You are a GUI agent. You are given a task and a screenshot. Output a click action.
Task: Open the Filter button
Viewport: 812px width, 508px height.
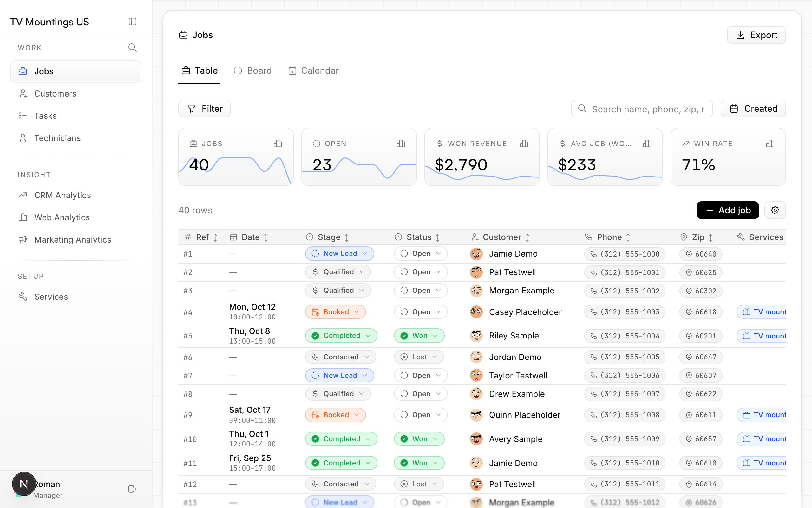pyautogui.click(x=204, y=109)
